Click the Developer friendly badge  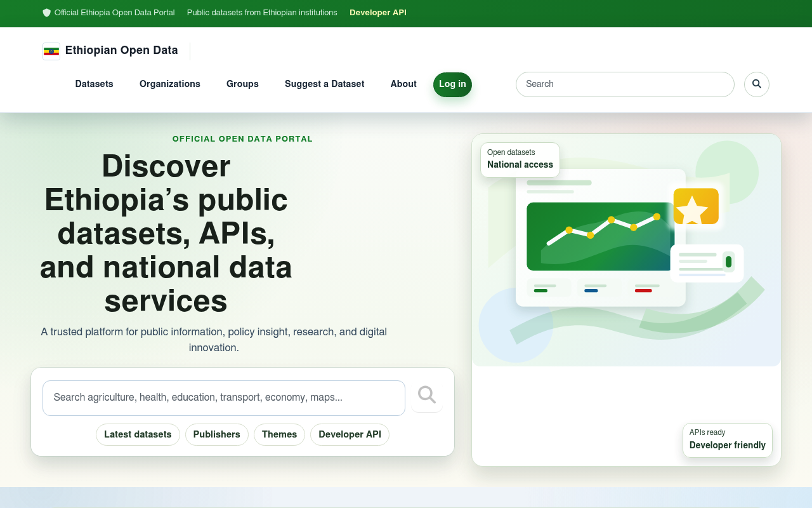[728, 440]
